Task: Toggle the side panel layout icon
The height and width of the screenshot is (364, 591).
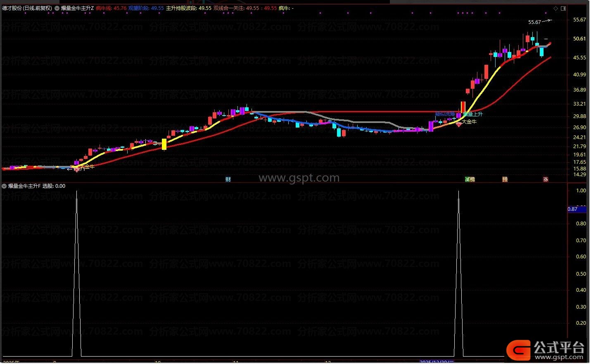Action: (x=564, y=8)
